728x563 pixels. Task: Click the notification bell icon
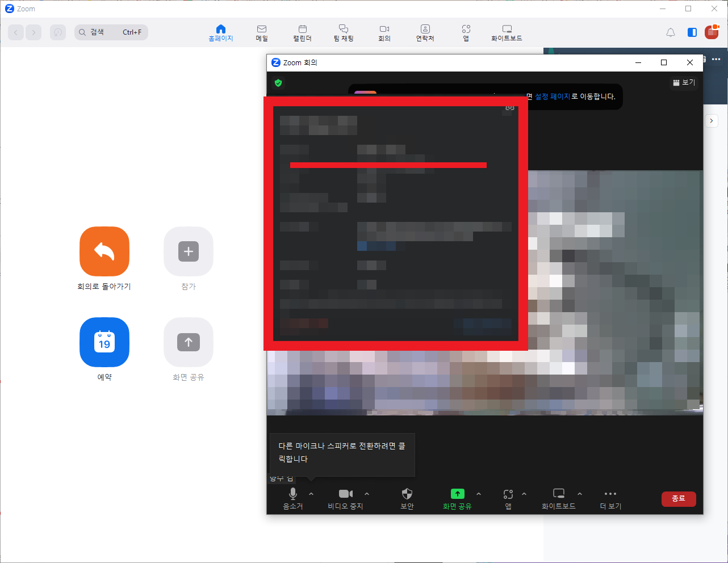(670, 32)
